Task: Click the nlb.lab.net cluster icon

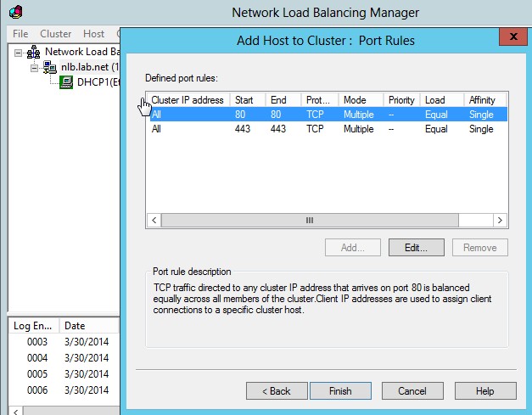Action: point(50,67)
